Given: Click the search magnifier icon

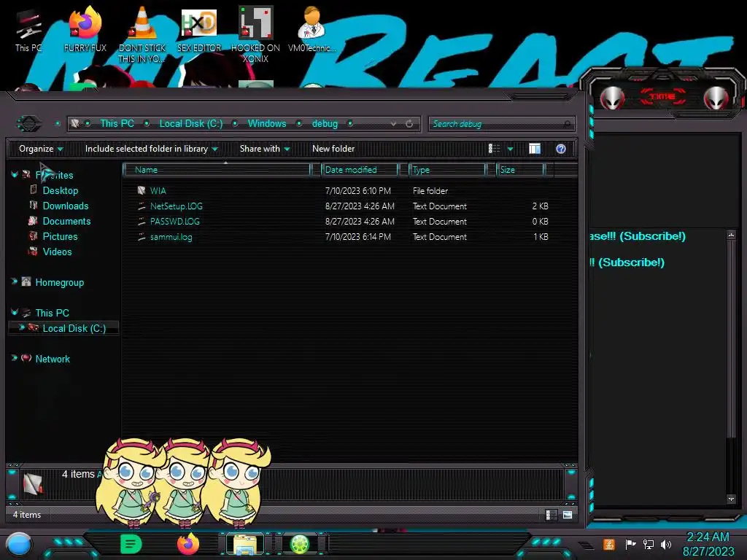Looking at the screenshot, I should [x=567, y=124].
